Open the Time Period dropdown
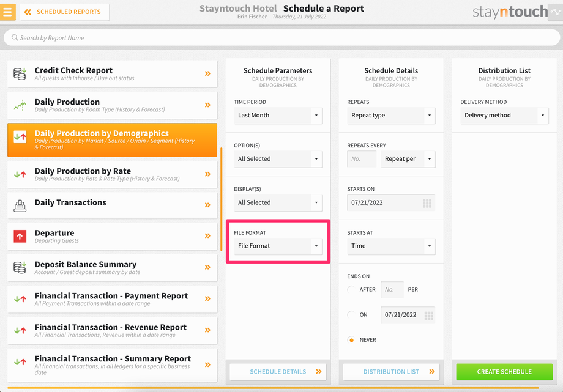The image size is (563, 392). pyautogui.click(x=278, y=115)
